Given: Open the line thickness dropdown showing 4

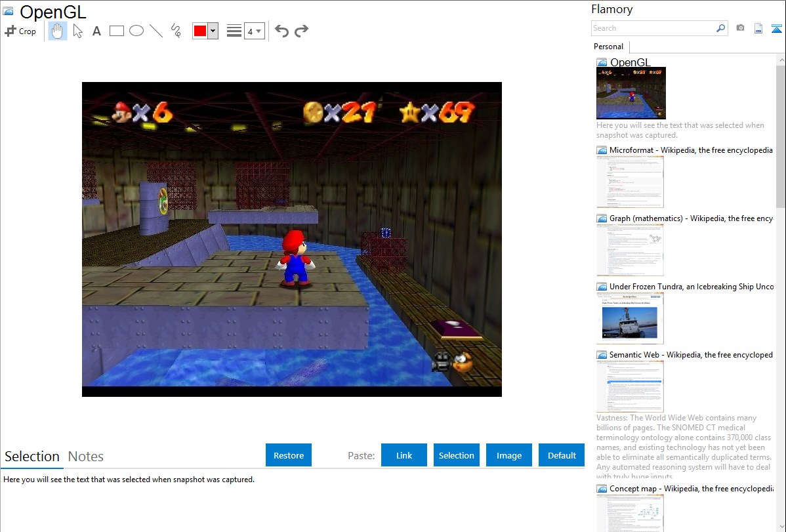Looking at the screenshot, I should coord(254,31).
